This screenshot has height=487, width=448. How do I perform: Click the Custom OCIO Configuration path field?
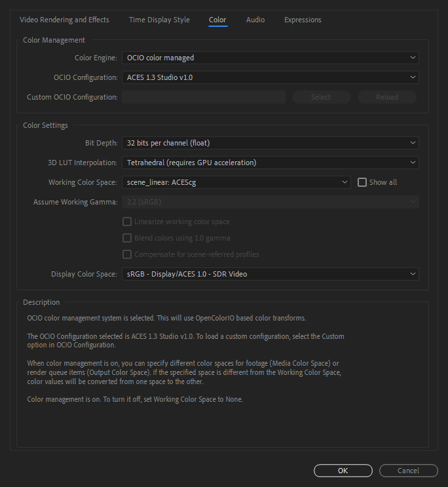click(x=204, y=97)
